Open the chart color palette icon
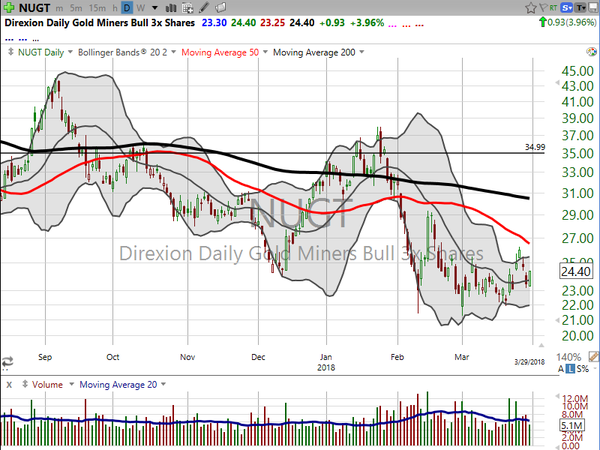The width and height of the screenshot is (600, 450). (x=591, y=52)
